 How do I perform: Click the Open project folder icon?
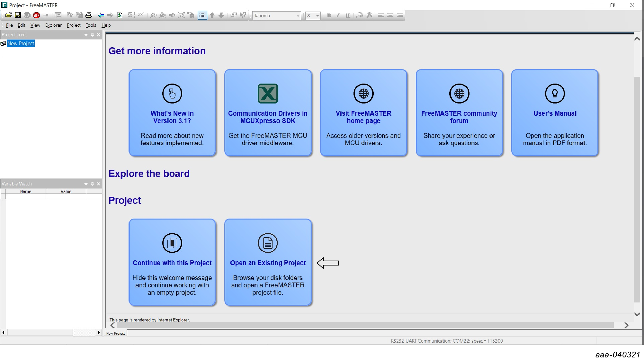8,15
